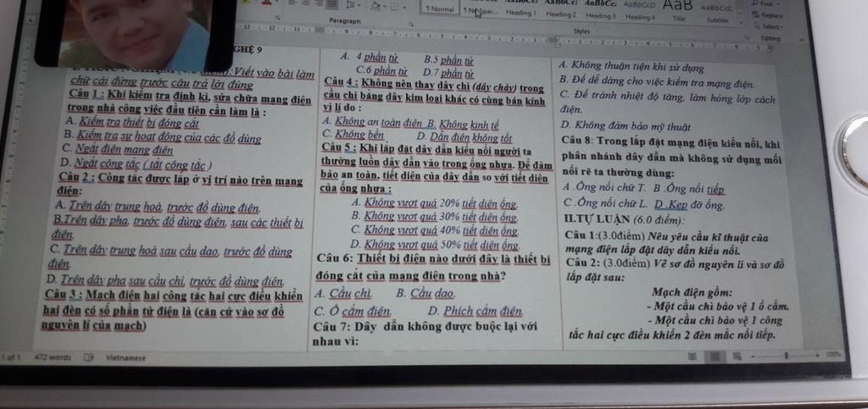Switch to Print Layout view icon

point(715,356)
